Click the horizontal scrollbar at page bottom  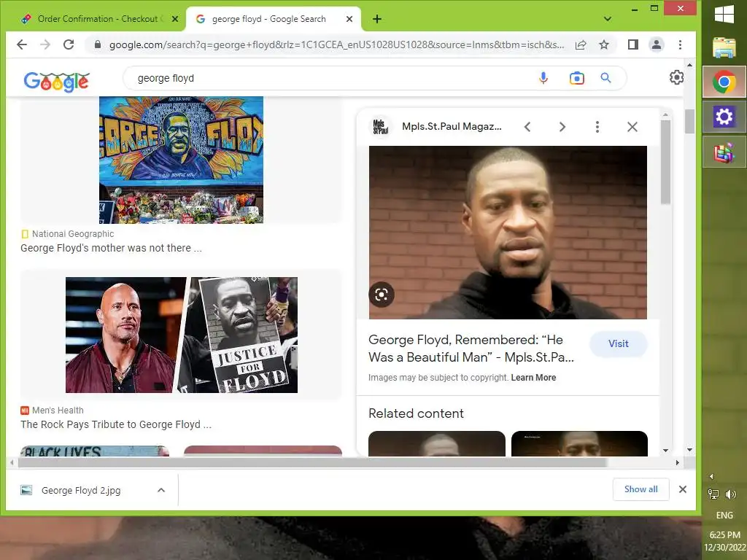pyautogui.click(x=313, y=462)
